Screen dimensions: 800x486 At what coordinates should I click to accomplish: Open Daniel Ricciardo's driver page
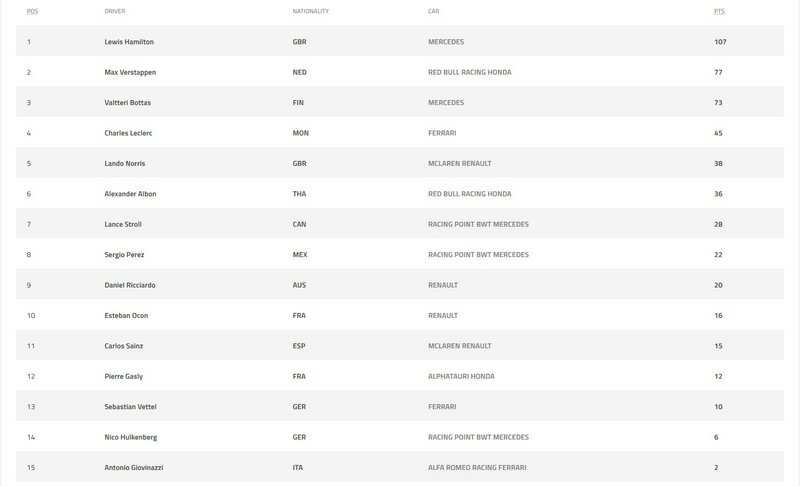tap(129, 285)
